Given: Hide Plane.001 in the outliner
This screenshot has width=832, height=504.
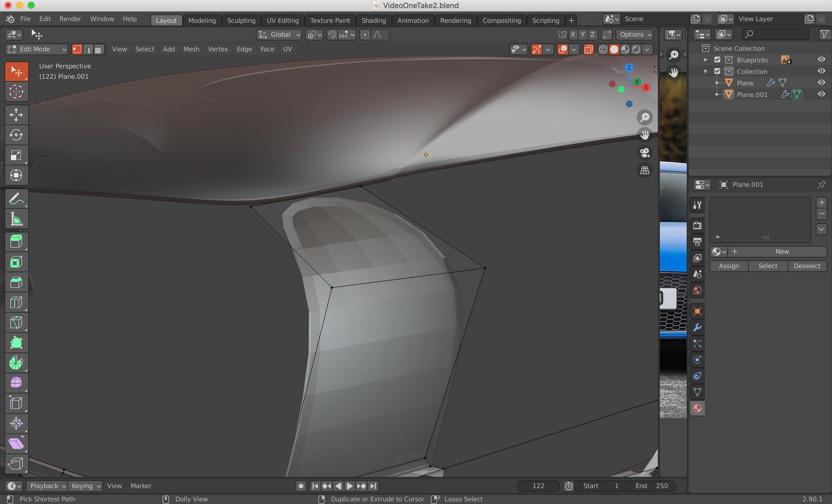Looking at the screenshot, I should (821, 94).
